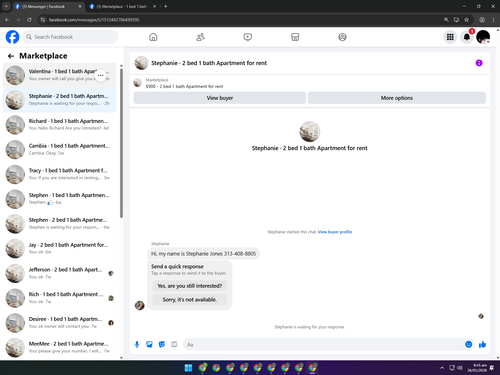Send quick reply 'Sorry, it's not available.'
The height and width of the screenshot is (375, 500).
190,300
